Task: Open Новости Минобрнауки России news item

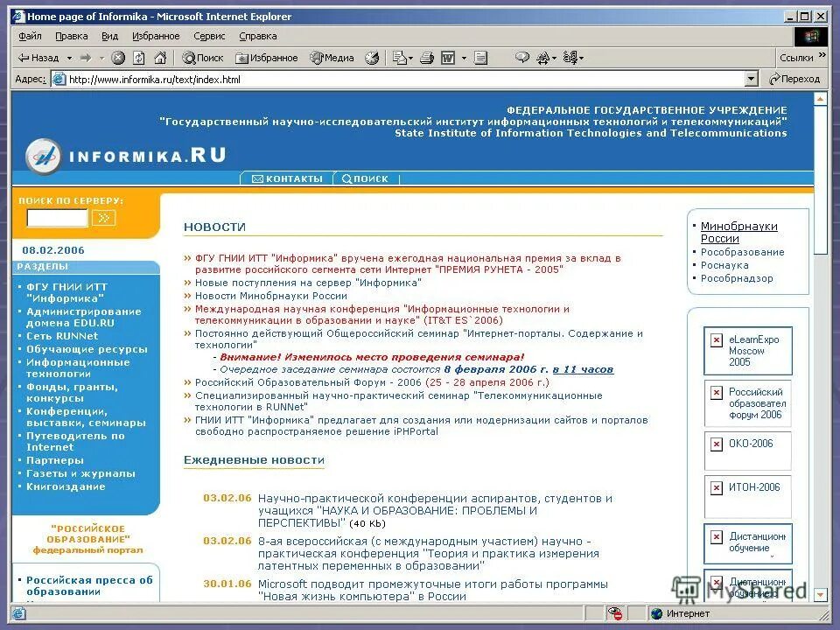Action: click(x=270, y=297)
